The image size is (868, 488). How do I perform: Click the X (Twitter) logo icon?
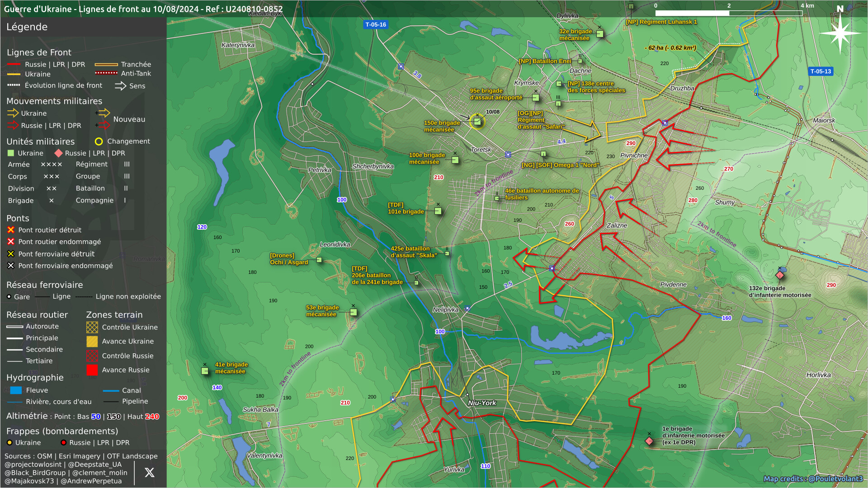tap(150, 473)
